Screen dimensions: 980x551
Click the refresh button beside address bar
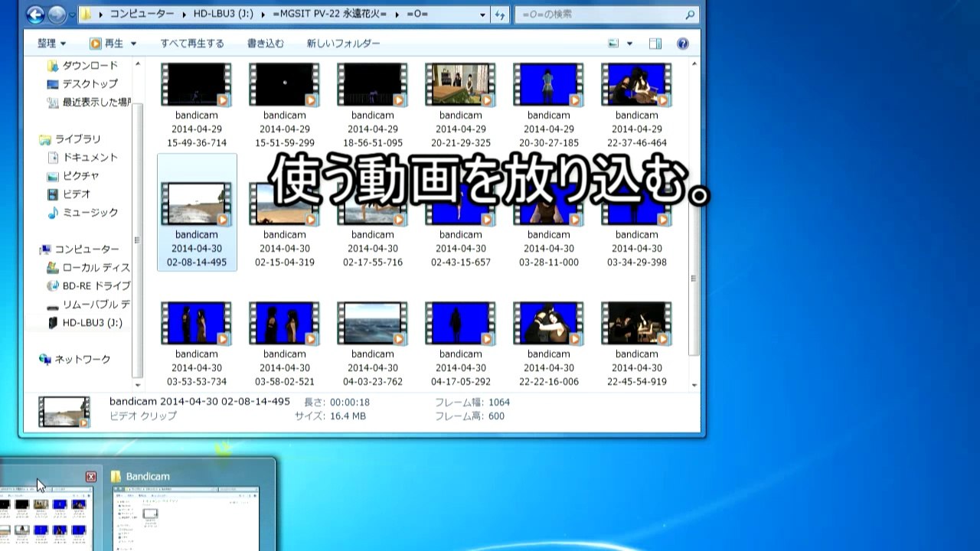[x=500, y=14]
